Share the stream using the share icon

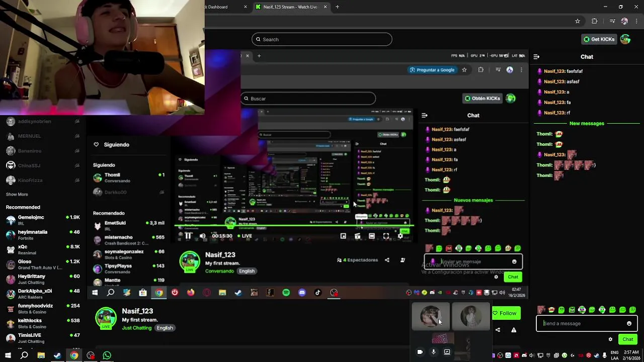498,330
